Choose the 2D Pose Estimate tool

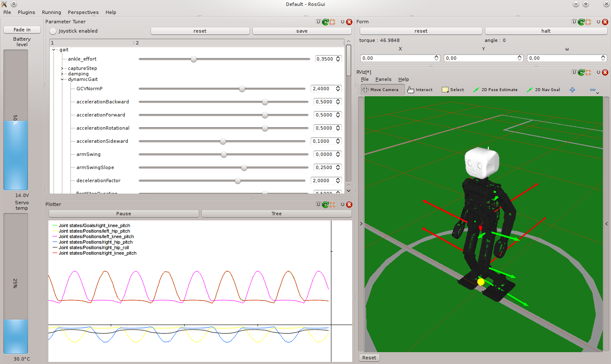click(x=495, y=90)
